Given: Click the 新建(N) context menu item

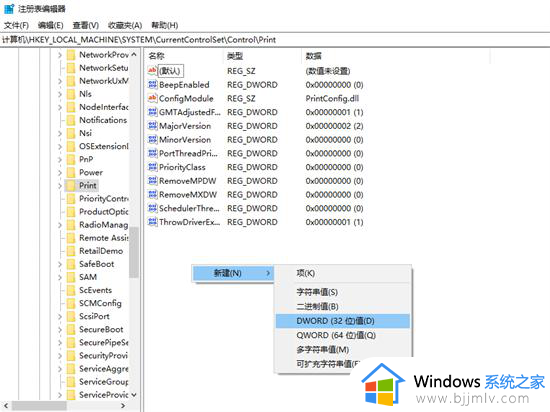Looking at the screenshot, I should (x=233, y=273).
